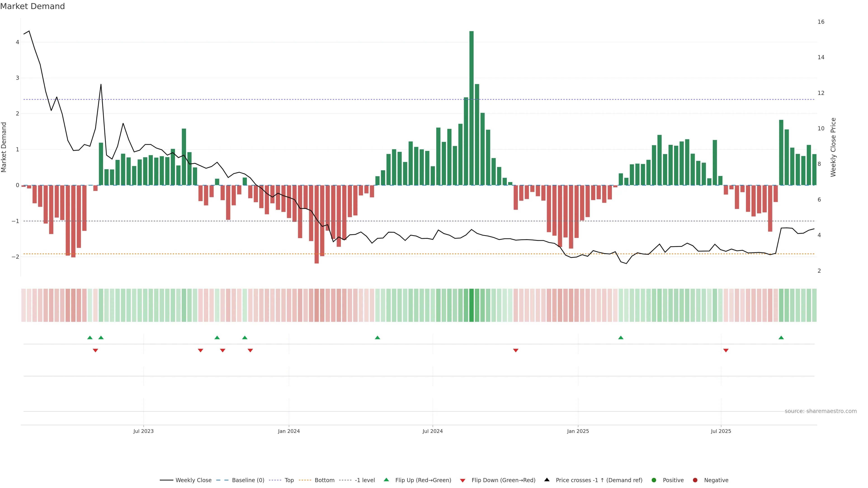The width and height of the screenshot is (868, 488).
Task: Click the dark red Negative legend dot
Action: (695, 480)
